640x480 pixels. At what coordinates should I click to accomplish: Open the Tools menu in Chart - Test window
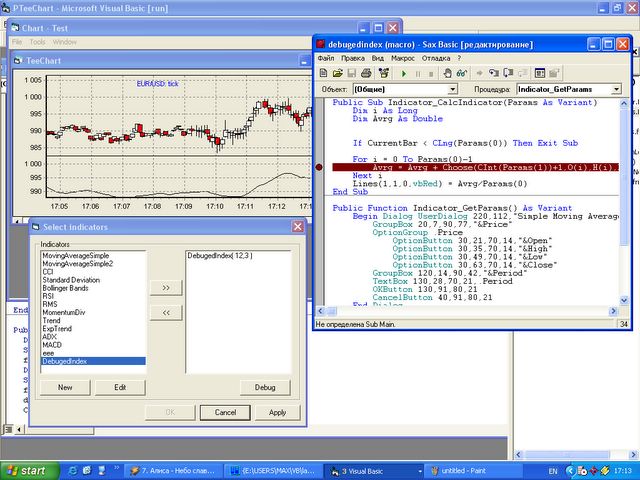[37, 42]
